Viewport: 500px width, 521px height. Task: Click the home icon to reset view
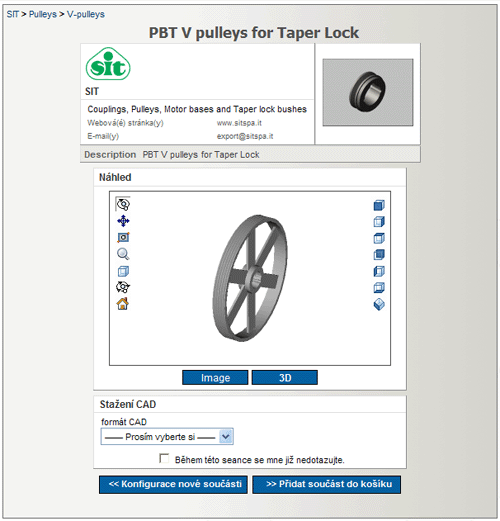[x=123, y=304]
